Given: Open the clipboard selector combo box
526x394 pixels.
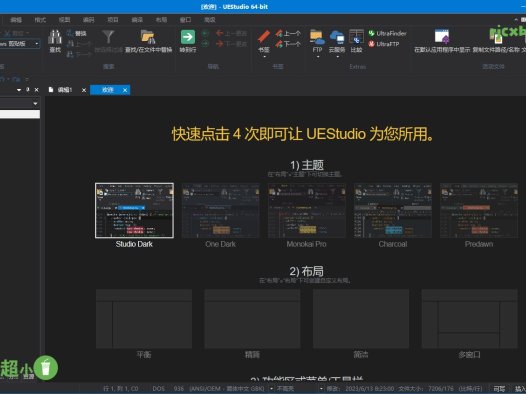Looking at the screenshot, I should click(x=19, y=44).
